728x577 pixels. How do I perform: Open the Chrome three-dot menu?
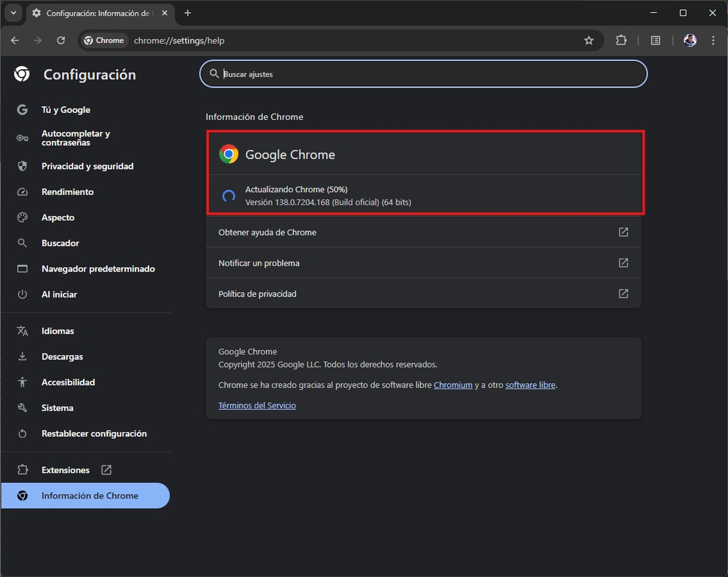[x=713, y=41]
